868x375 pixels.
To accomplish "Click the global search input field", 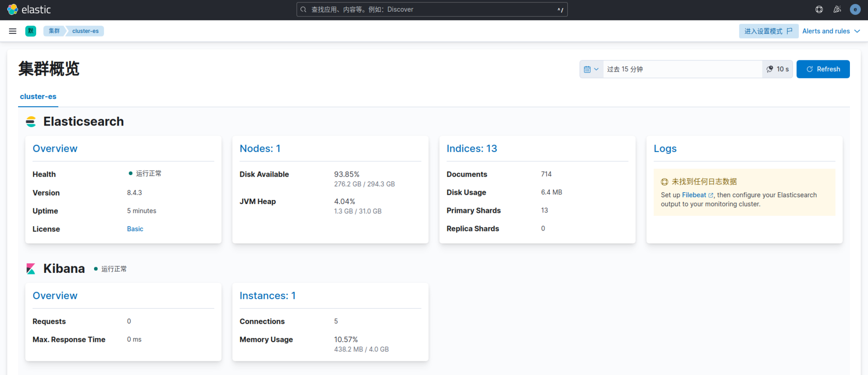I will pyautogui.click(x=432, y=10).
